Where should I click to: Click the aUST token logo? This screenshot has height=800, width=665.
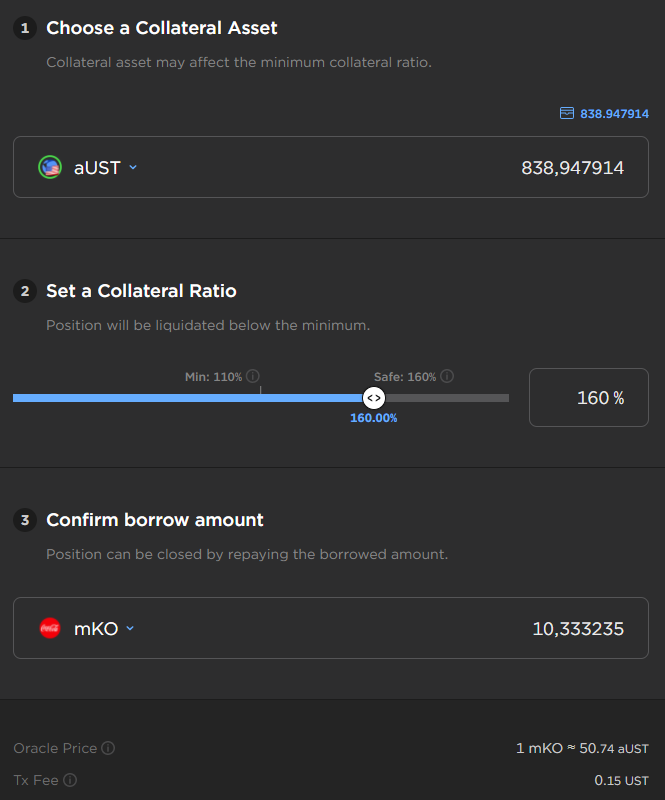coord(50,168)
